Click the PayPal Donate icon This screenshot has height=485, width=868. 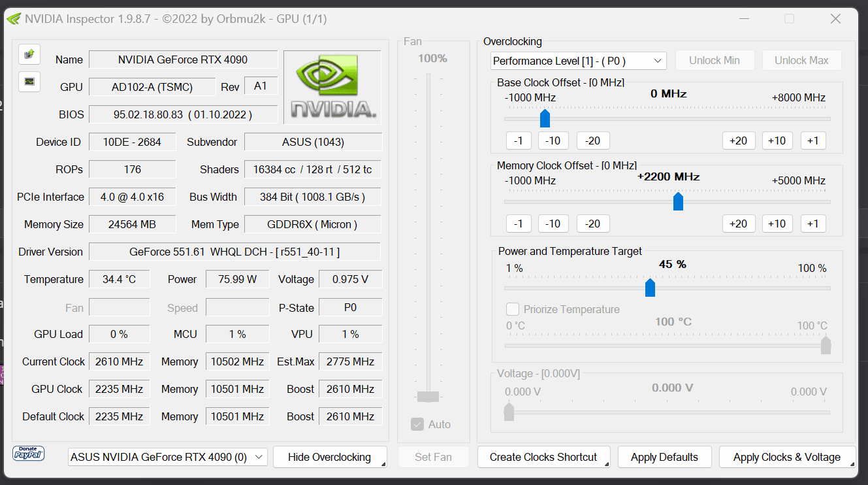pos(29,453)
